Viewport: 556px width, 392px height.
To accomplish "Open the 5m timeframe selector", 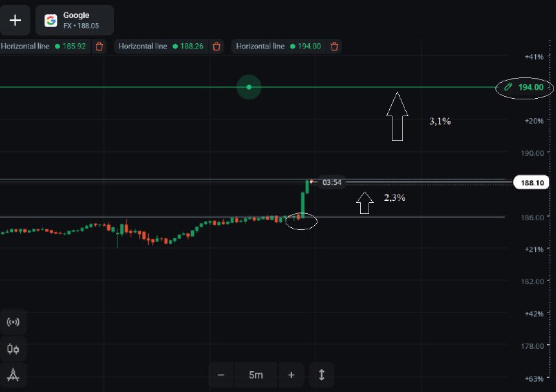I will (x=256, y=375).
